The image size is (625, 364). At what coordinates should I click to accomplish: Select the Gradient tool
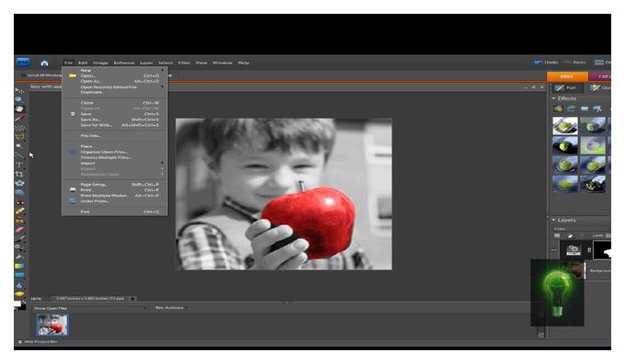pos(18,266)
